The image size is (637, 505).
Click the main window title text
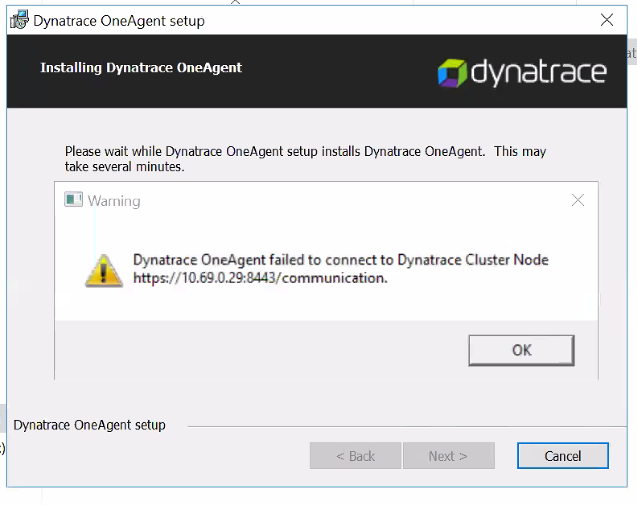tap(119, 21)
